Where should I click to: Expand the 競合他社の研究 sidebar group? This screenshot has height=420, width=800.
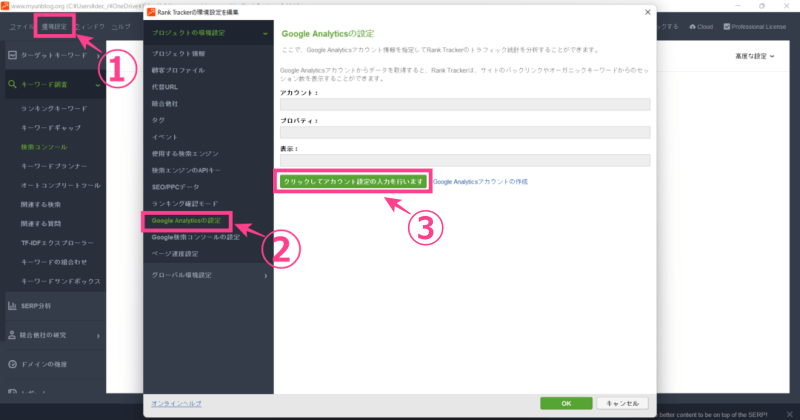point(98,335)
